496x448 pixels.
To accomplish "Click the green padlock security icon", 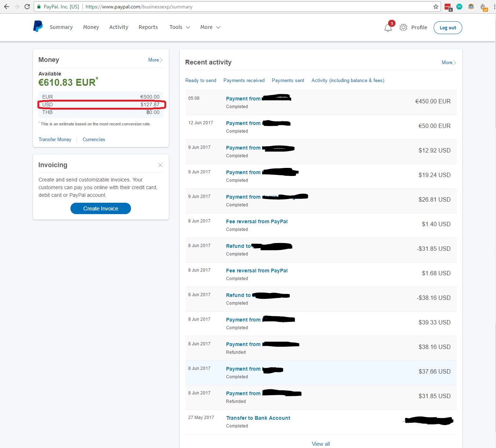I will 39,7.
